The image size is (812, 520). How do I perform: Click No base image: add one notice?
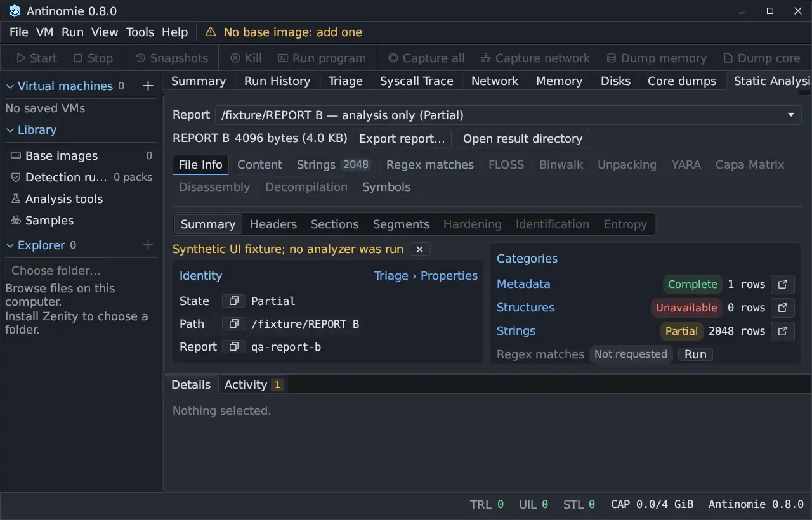pyautogui.click(x=284, y=32)
